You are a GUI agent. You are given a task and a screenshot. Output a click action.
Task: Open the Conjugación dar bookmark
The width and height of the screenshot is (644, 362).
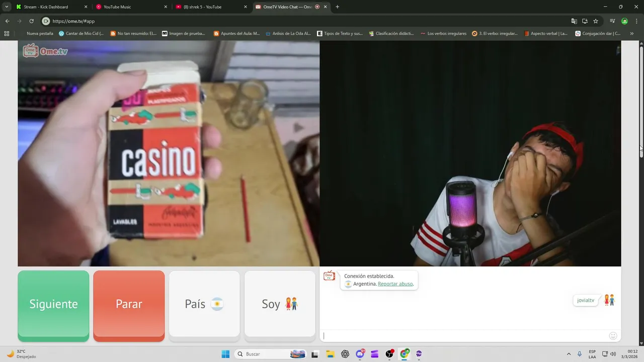(x=598, y=34)
